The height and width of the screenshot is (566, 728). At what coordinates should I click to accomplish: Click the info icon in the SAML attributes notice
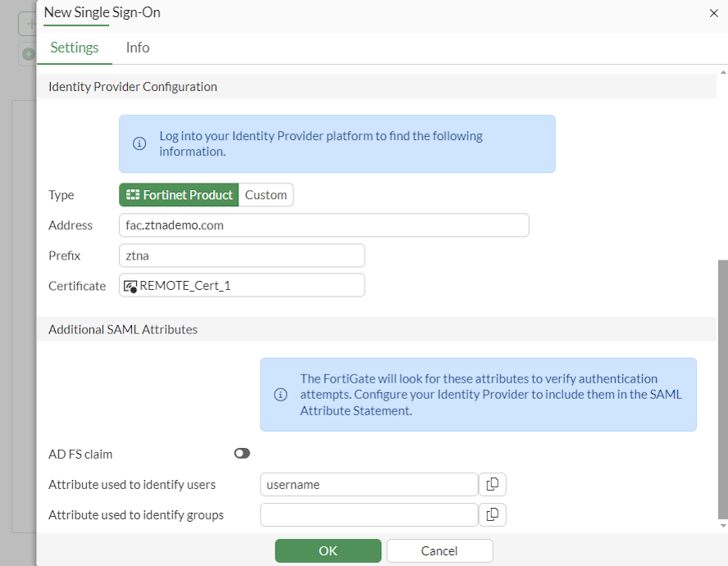[x=280, y=395]
